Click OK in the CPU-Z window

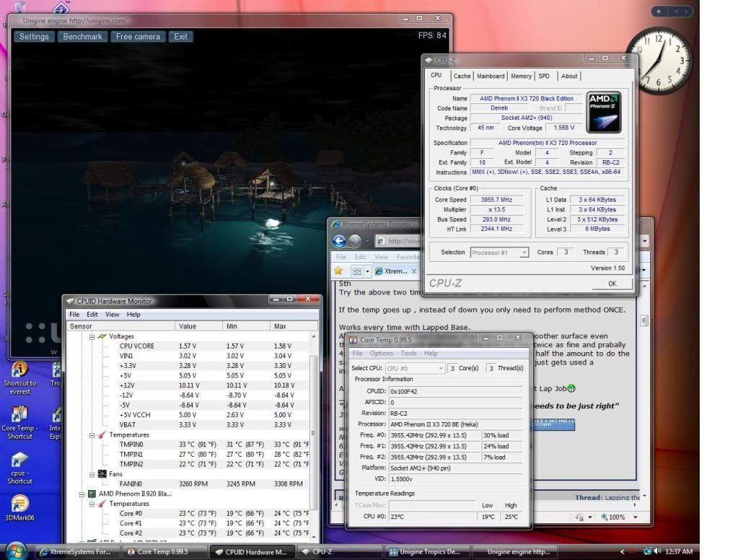coord(612,284)
